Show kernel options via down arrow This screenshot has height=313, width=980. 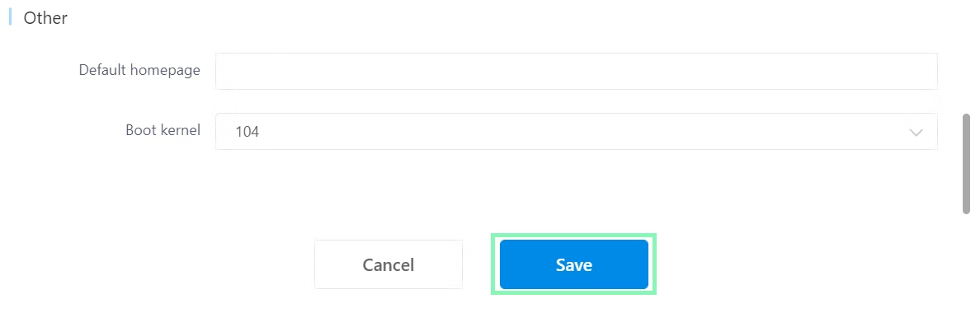point(916,132)
